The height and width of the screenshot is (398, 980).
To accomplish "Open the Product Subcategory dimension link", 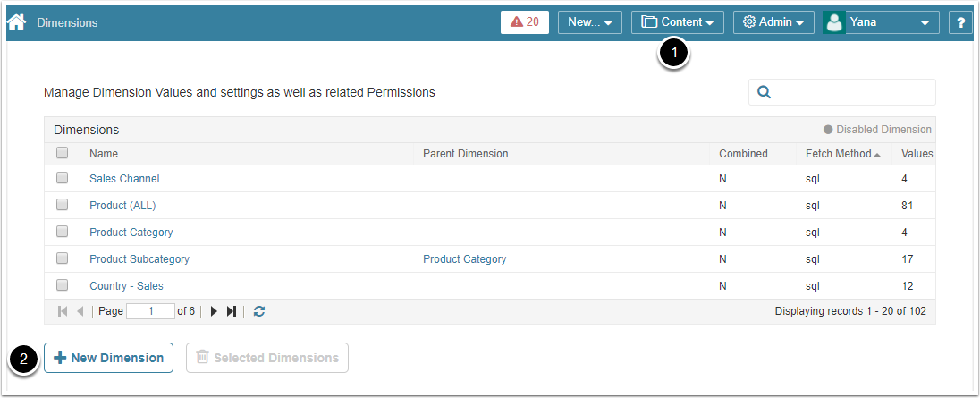I will [x=139, y=259].
